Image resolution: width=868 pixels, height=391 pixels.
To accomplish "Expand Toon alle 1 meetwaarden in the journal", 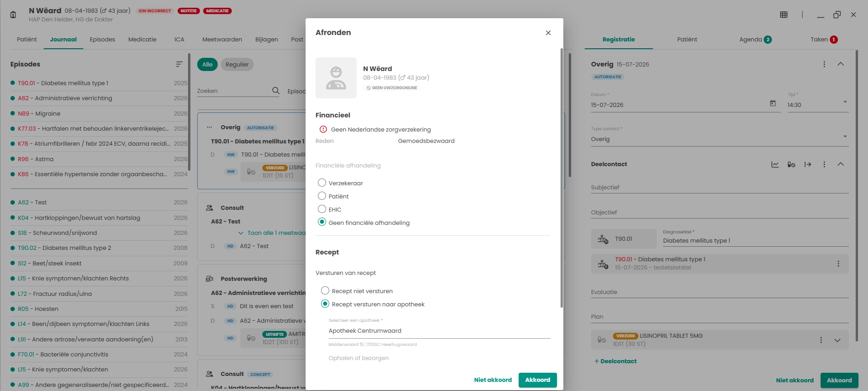I will (x=272, y=233).
